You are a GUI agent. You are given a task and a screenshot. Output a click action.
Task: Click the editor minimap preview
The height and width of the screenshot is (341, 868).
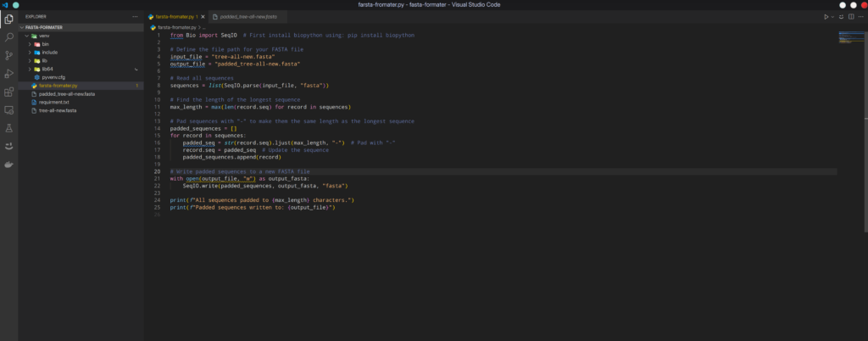tap(851, 38)
